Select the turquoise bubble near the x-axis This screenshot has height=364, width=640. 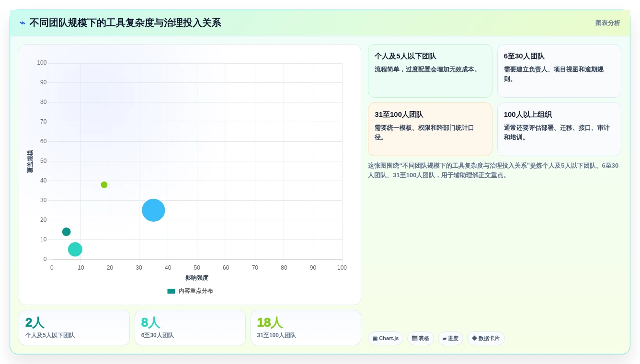75,250
